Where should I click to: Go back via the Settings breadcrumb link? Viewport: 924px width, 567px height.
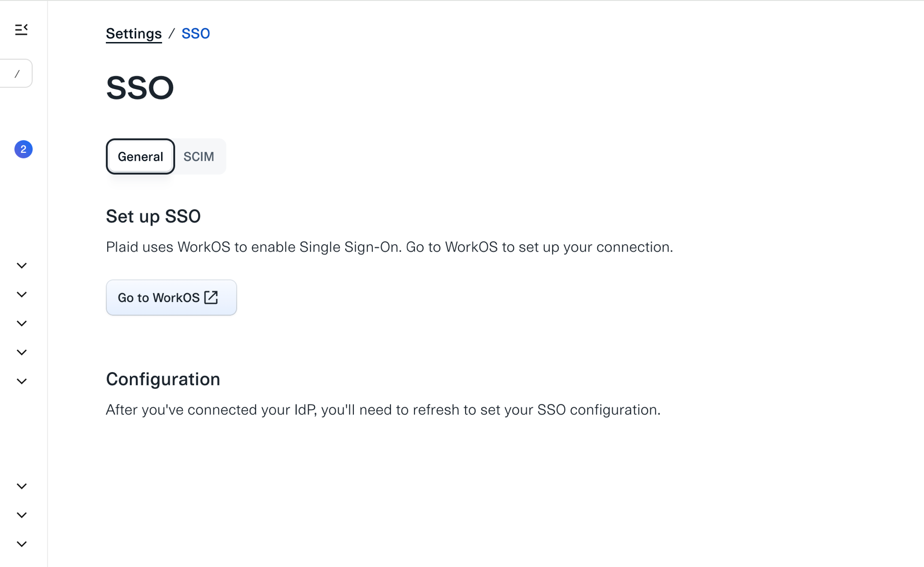click(134, 34)
